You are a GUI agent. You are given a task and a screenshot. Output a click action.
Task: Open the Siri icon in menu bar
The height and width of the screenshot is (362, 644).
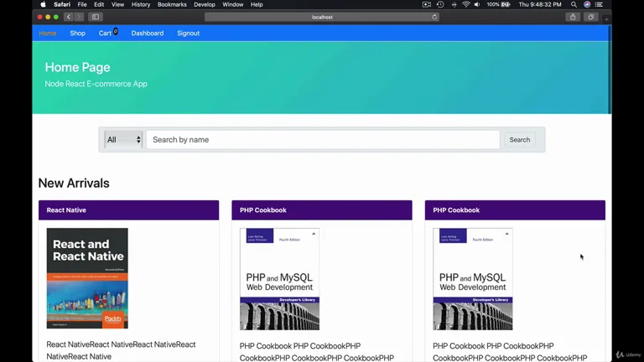click(x=587, y=4)
